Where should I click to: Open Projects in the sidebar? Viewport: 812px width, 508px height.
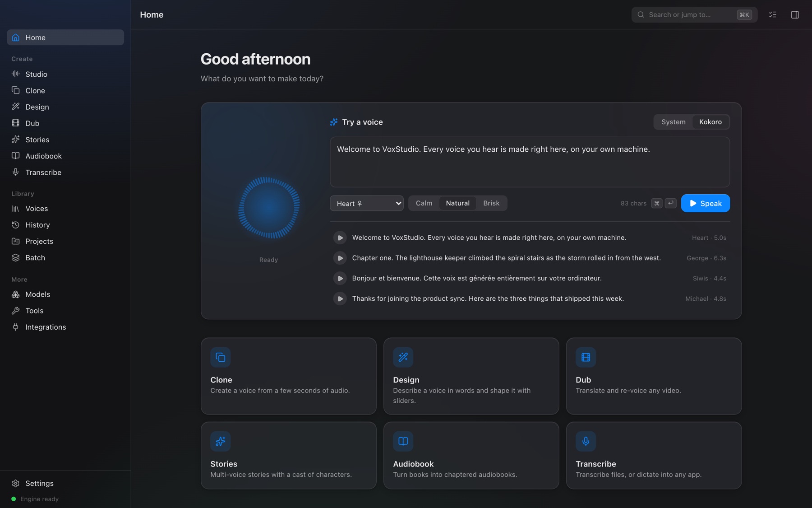(x=65, y=241)
